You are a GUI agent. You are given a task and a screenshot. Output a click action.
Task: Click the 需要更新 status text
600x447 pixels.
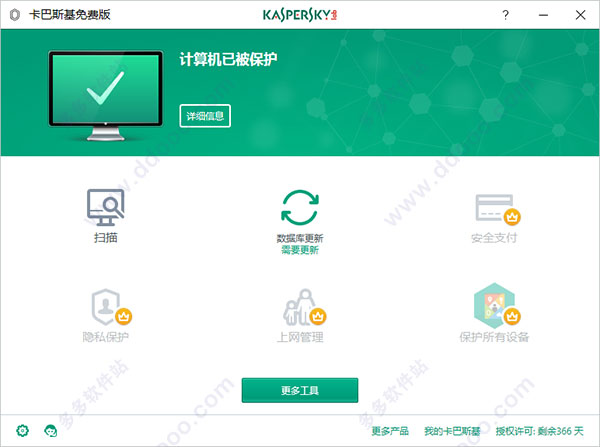click(x=300, y=250)
